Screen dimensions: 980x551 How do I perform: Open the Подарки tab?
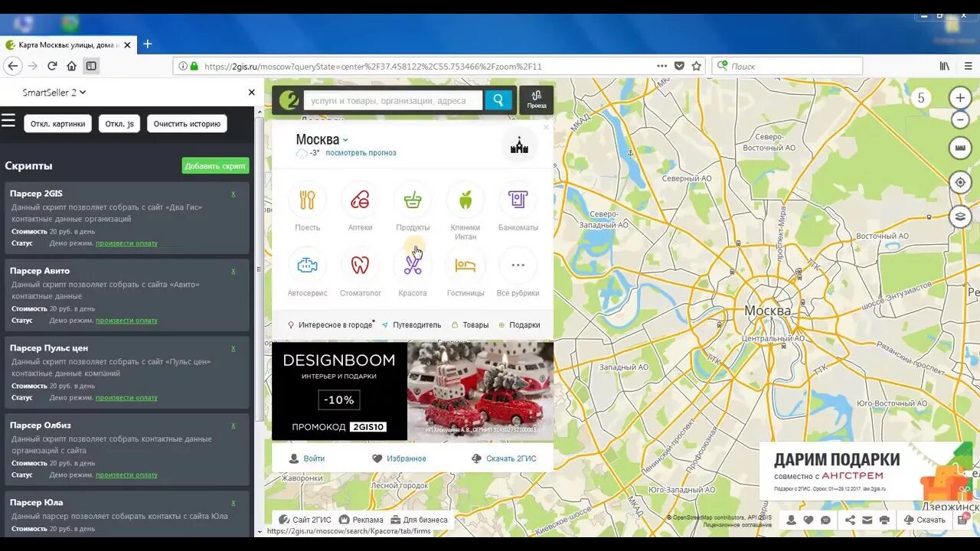(519, 324)
